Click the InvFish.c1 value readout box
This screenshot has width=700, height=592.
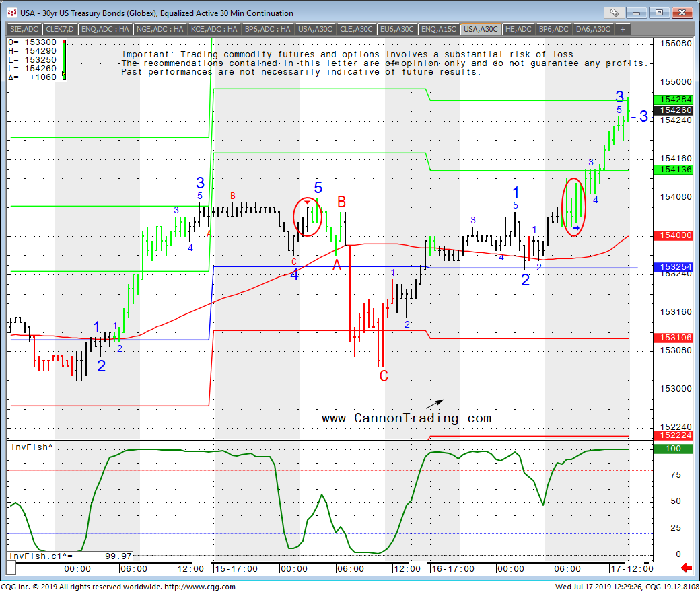[x=71, y=556]
